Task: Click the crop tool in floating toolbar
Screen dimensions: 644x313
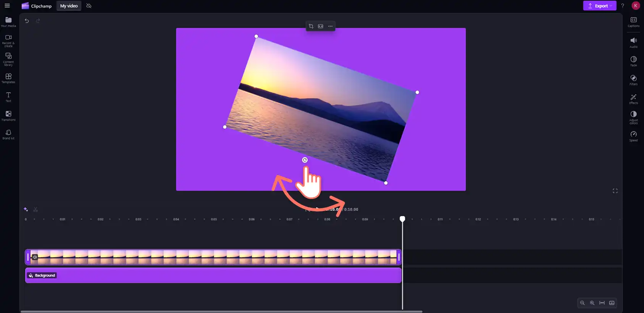Action: click(311, 26)
